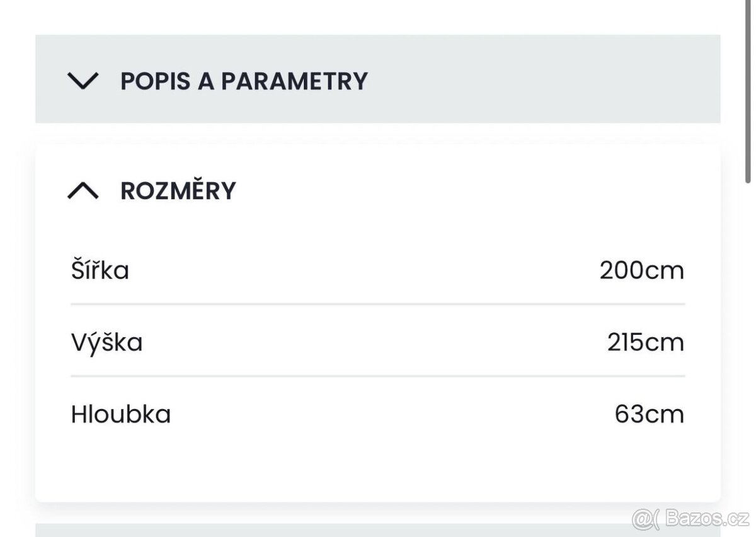The width and height of the screenshot is (756, 537).
Task: Collapse the ROZMĚRY section using its chevron
Action: [83, 190]
